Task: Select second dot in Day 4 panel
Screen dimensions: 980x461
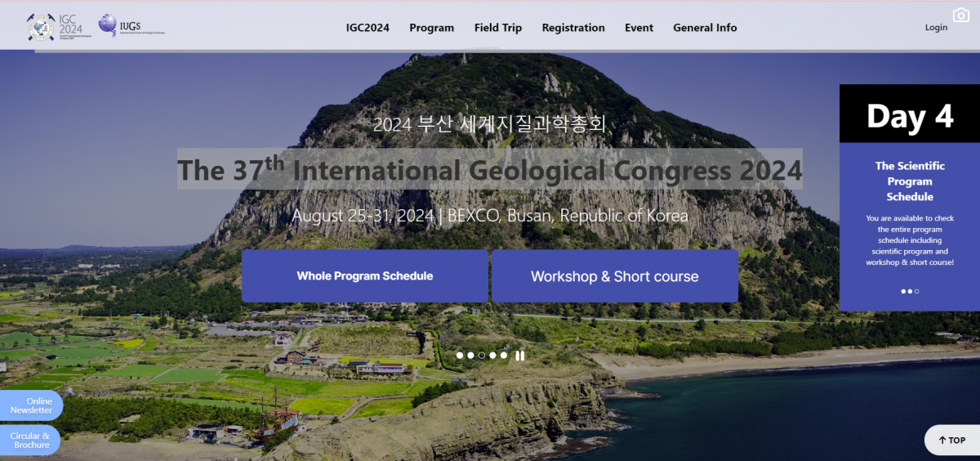Action: coord(910,291)
